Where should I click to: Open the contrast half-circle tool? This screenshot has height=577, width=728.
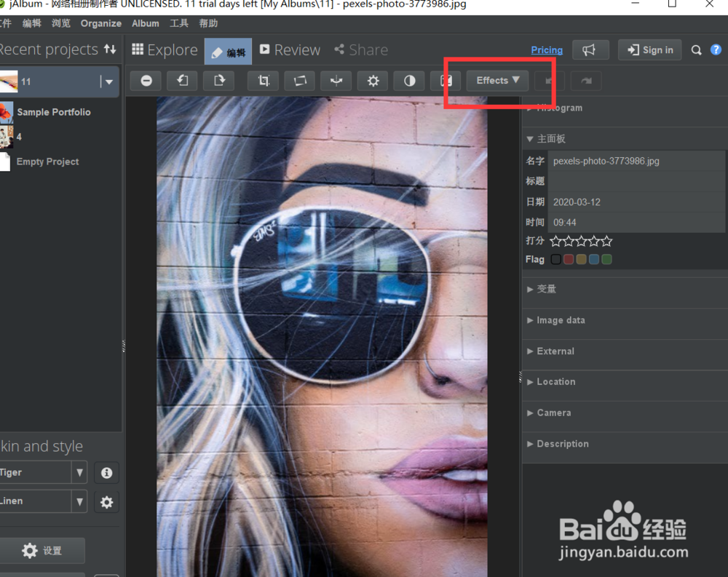click(x=409, y=81)
